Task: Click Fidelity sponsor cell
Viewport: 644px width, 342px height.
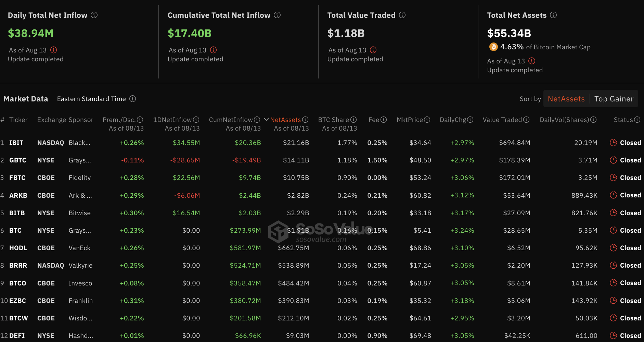Action: point(80,178)
